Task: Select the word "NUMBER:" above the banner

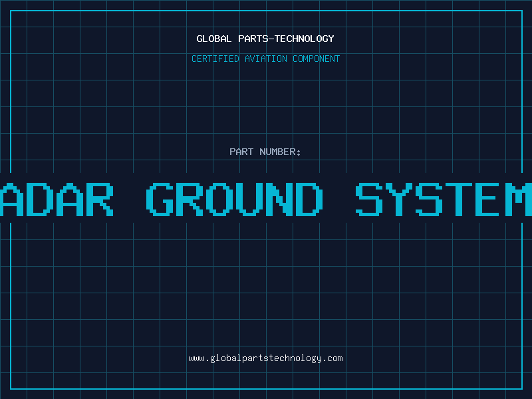Action: [280, 152]
